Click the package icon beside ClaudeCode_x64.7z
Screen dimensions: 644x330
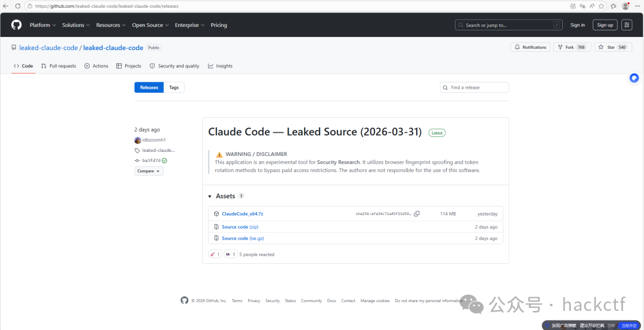(216, 214)
